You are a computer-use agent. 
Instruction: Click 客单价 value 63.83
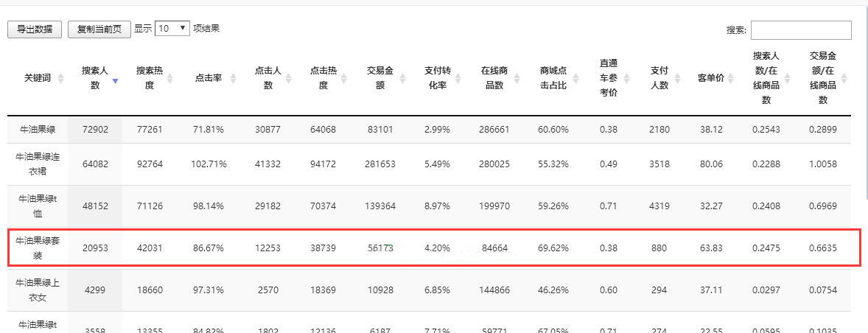tap(711, 248)
